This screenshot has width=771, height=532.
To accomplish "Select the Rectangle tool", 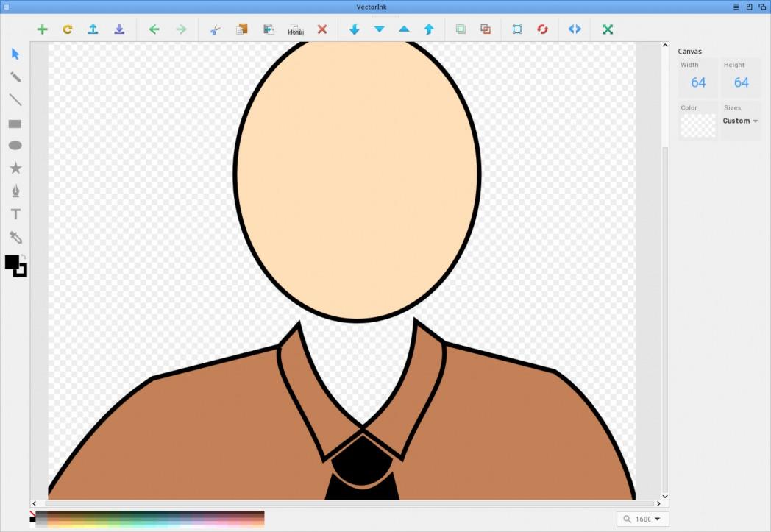I will [x=15, y=124].
